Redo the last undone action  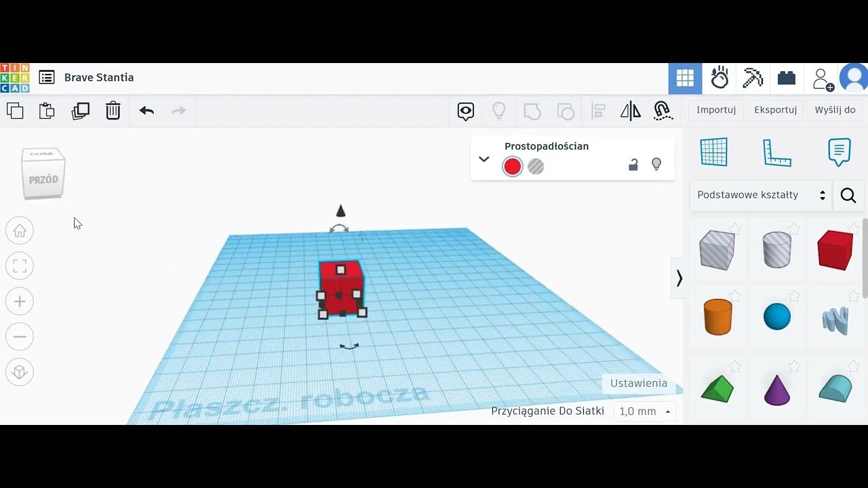pyautogui.click(x=178, y=110)
